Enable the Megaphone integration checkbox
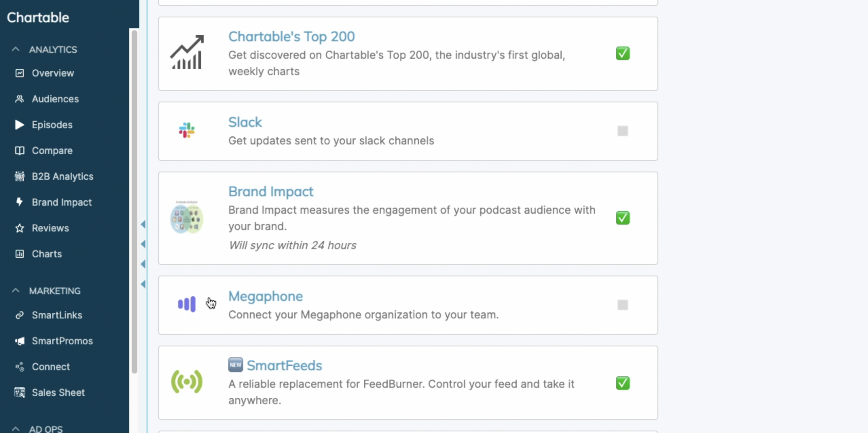Screen dimensions: 868x433 tap(622, 305)
